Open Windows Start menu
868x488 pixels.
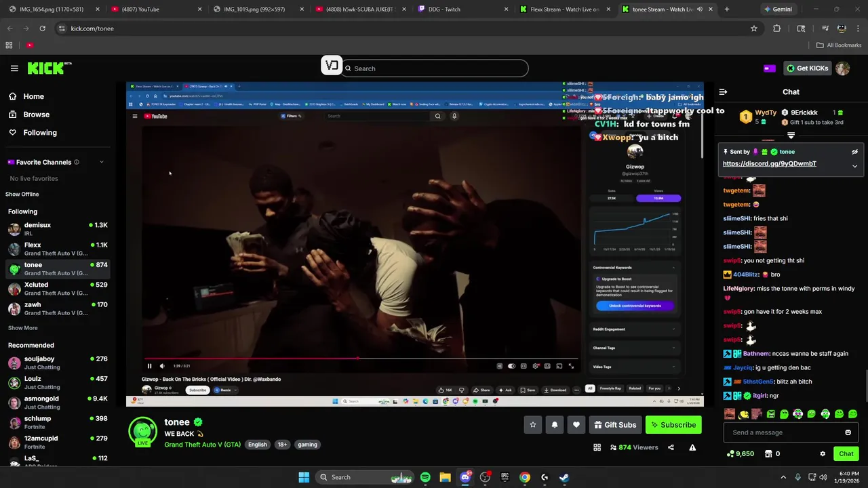(x=304, y=477)
